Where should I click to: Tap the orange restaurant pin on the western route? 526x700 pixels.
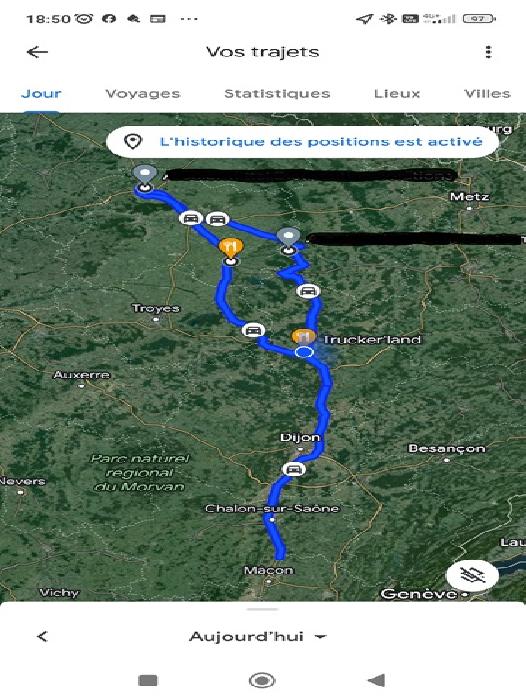point(231,248)
